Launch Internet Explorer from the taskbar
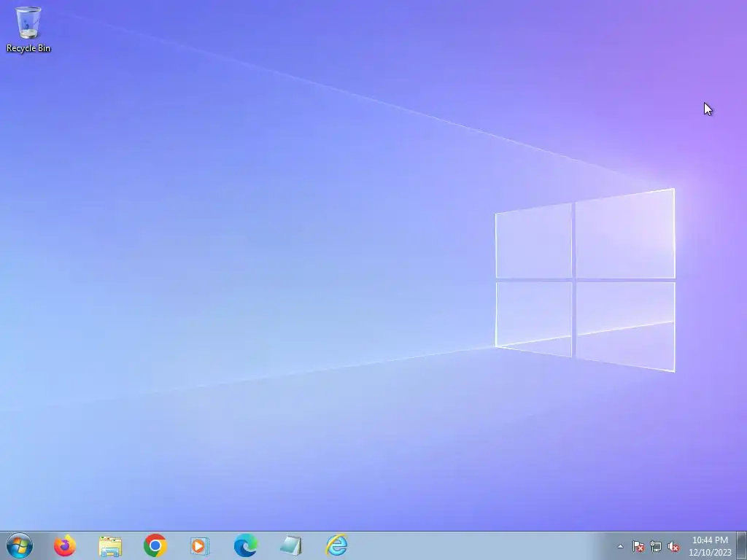Screen dimensions: 747x560 (336, 545)
